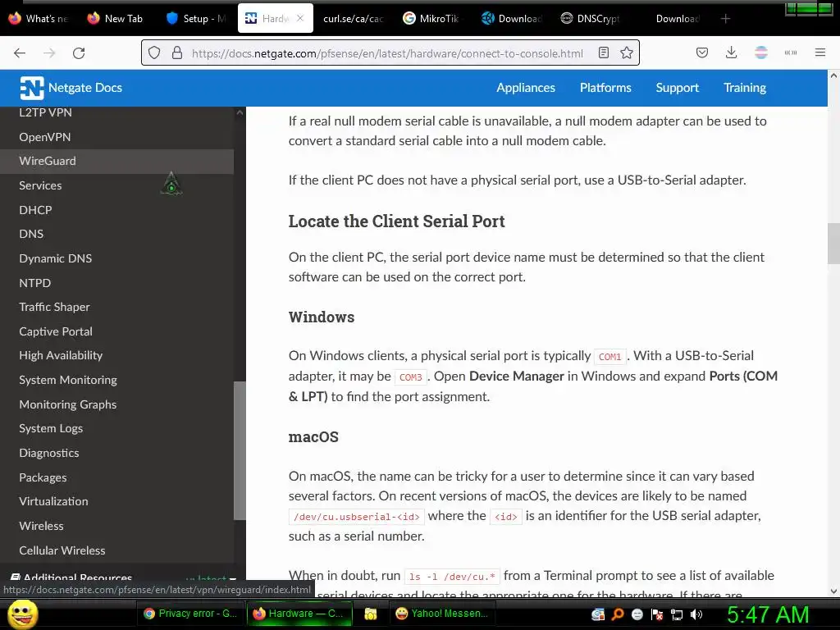Viewport: 840px width, 630px height.
Task: Close the Hardware docs tab
Action: pos(300,18)
